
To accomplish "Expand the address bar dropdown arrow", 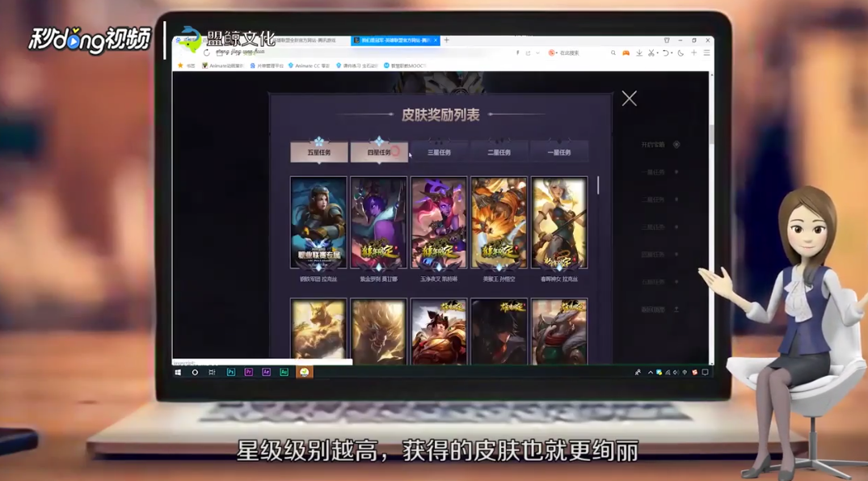I will [x=537, y=53].
